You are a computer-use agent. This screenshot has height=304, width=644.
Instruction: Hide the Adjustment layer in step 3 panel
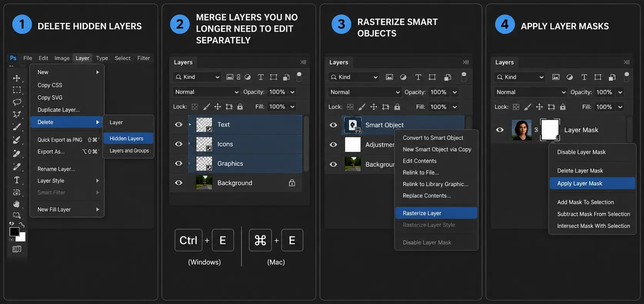click(334, 145)
